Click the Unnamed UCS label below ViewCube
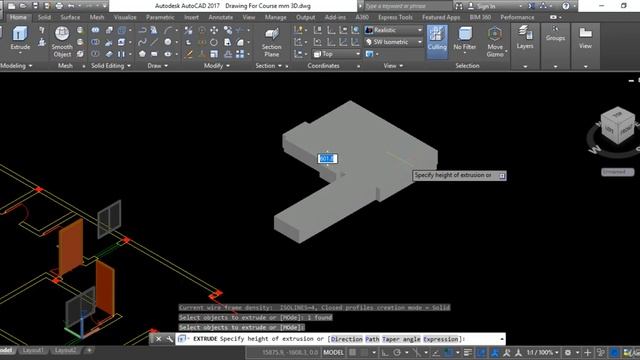The width and height of the screenshot is (640, 360). click(x=617, y=172)
